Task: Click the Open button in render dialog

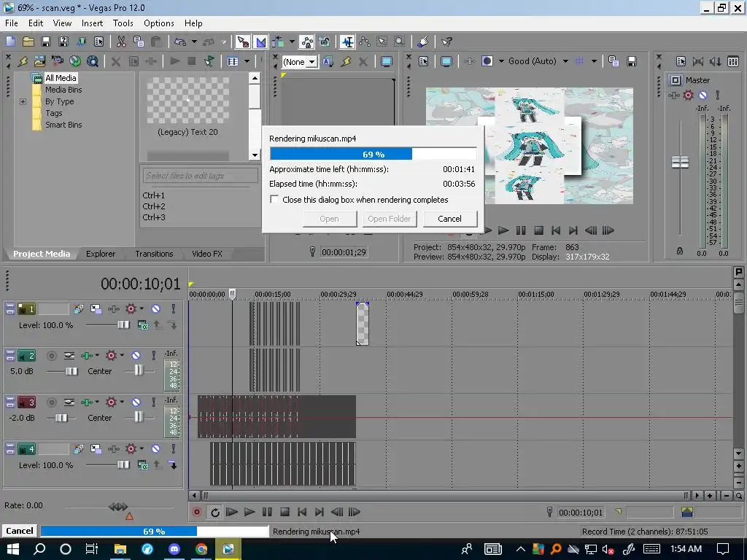Action: [x=329, y=219]
